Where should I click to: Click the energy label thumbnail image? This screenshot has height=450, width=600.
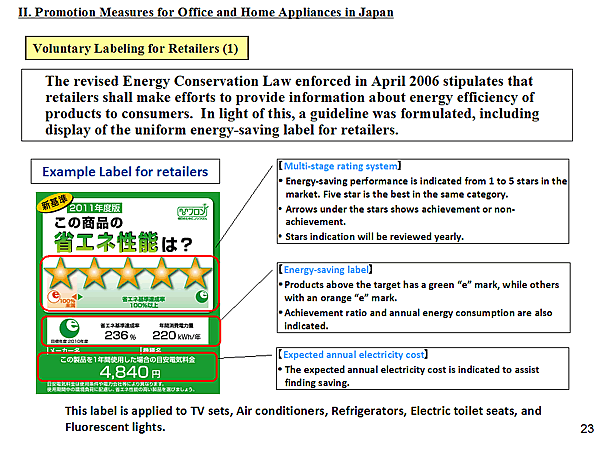click(x=128, y=293)
